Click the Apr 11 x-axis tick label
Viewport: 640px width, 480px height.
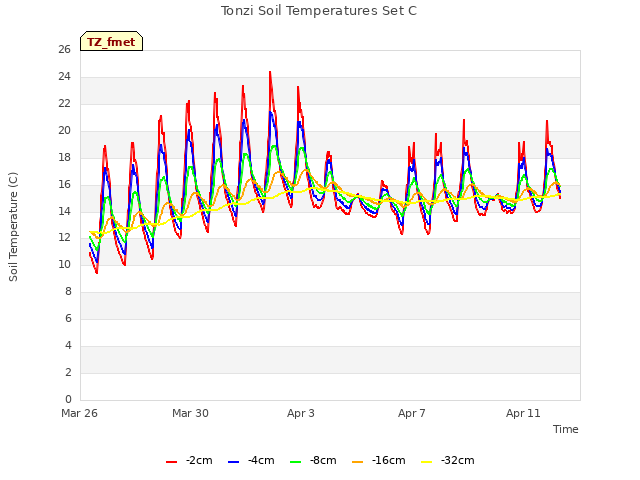coord(523,413)
